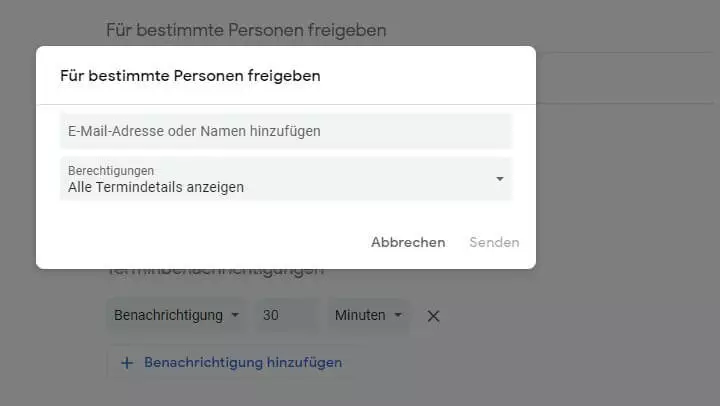
Task: Click the arrow beside Minuten
Action: point(398,315)
